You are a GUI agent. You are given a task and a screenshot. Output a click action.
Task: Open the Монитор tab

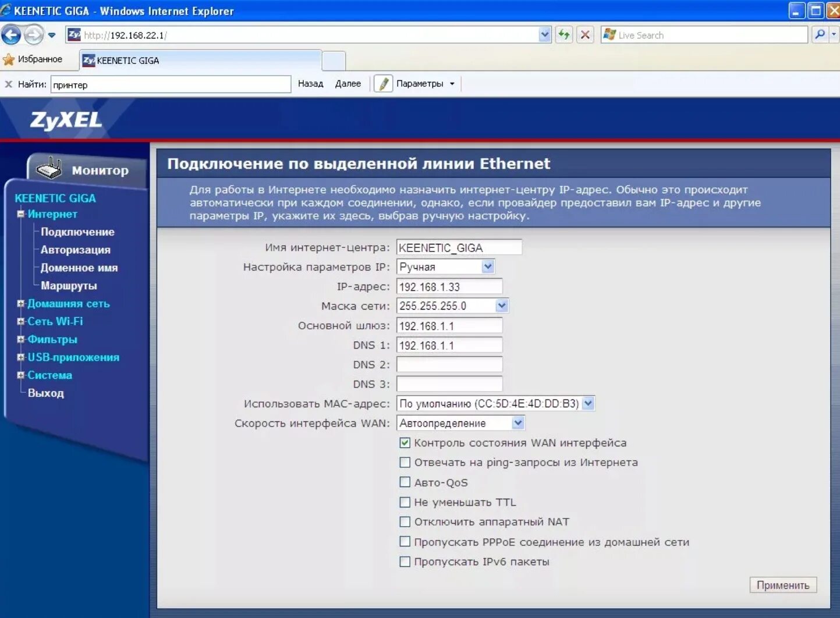tap(100, 171)
